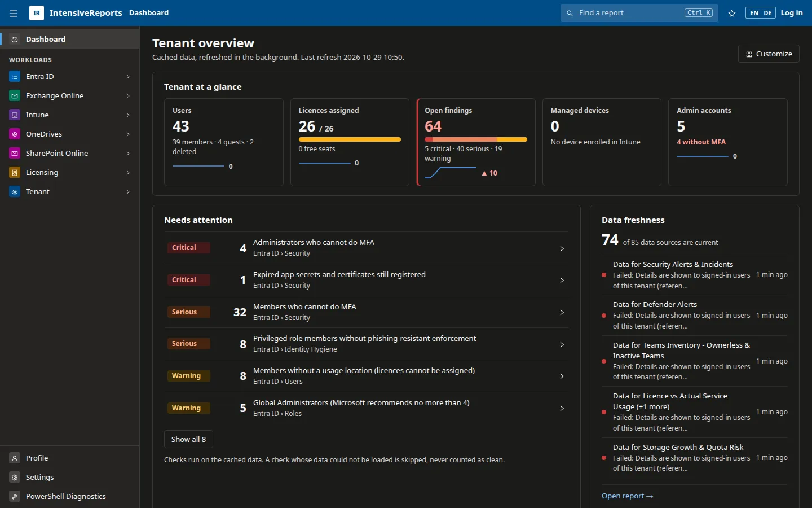Open Administrators who cannot do MFA finding
This screenshot has height=508, width=812.
[366, 248]
